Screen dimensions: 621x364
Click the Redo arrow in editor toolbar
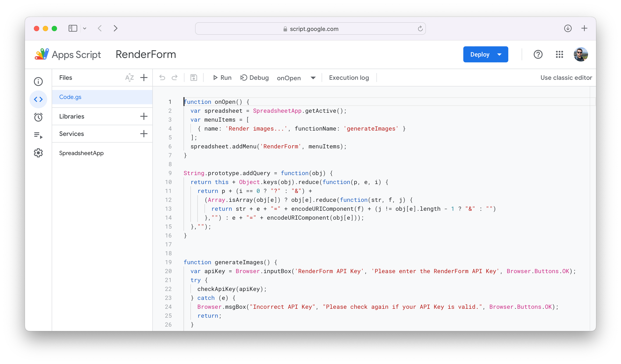tap(174, 78)
